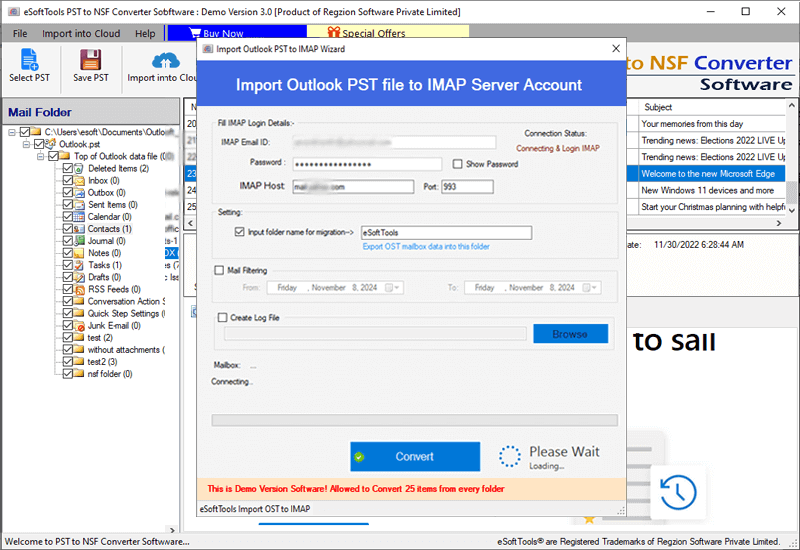Click the clock history icon
The height and width of the screenshot is (550, 800).
pos(678,492)
